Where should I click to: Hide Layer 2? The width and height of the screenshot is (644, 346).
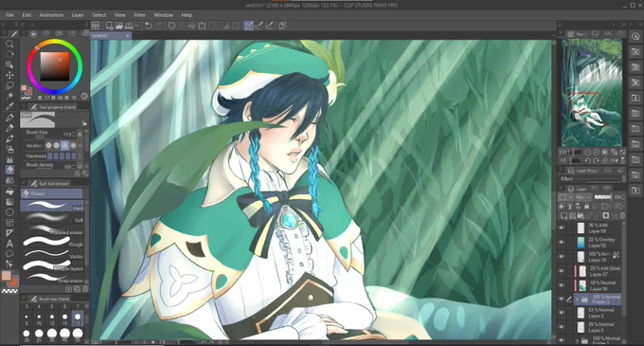[562, 327]
